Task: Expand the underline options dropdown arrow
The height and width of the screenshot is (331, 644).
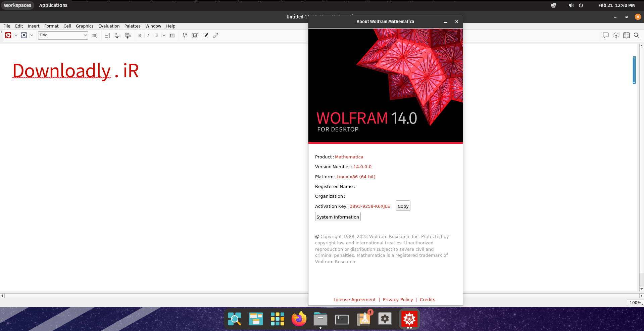Action: click(164, 35)
